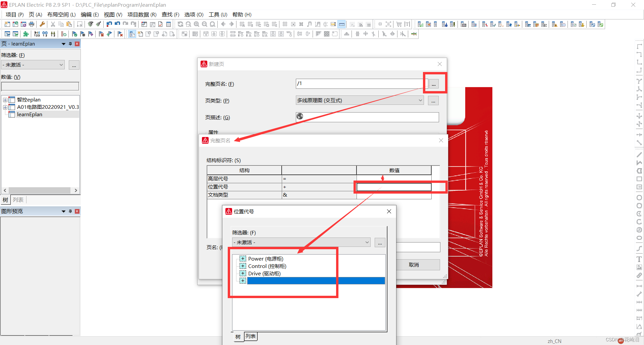
Task: Click the page tree horizontal scrollbar
Action: click(x=40, y=190)
